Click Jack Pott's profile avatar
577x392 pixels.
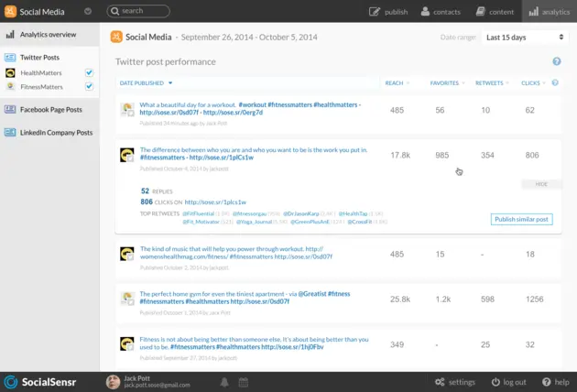click(113, 382)
